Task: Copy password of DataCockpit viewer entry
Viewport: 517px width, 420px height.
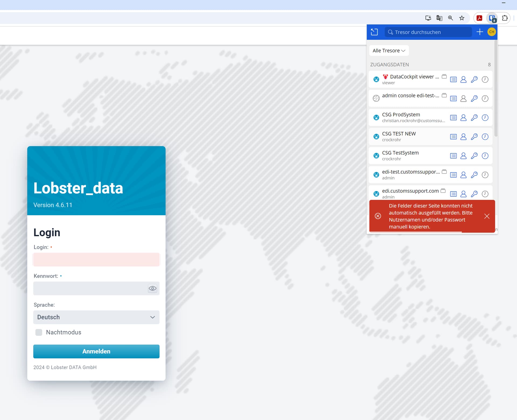Action: click(474, 80)
